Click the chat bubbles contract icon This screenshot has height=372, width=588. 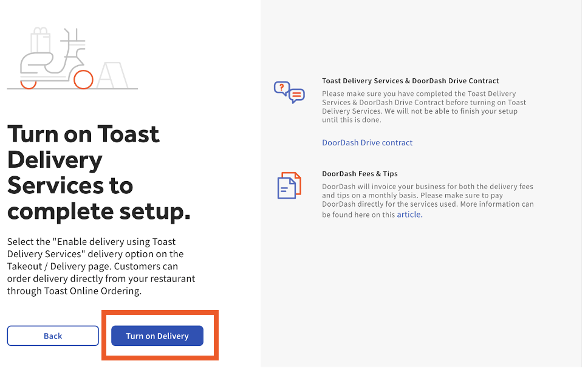point(289,91)
